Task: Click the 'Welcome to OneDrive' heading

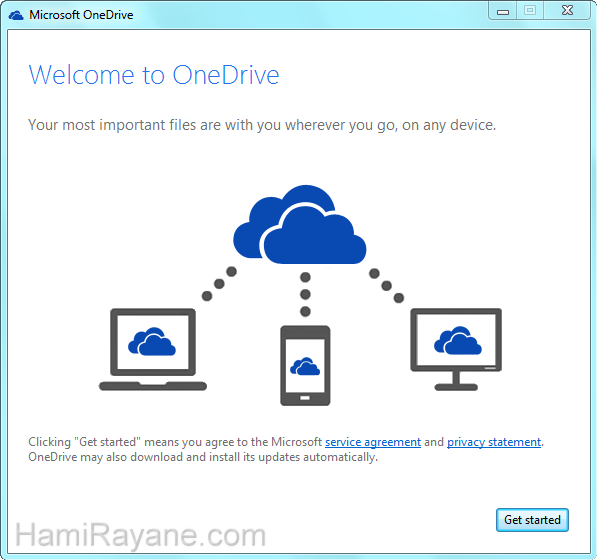Action: click(x=154, y=75)
